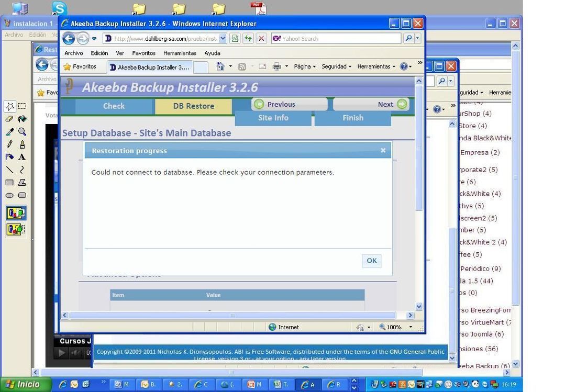Select the Pencil tool in Paint
This screenshot has height=392, width=576.
click(x=10, y=144)
